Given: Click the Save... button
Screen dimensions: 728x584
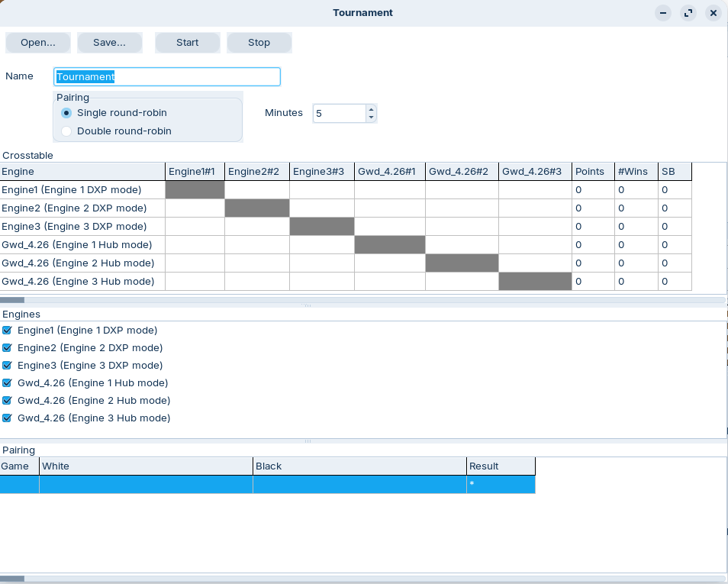Looking at the screenshot, I should pos(110,43).
